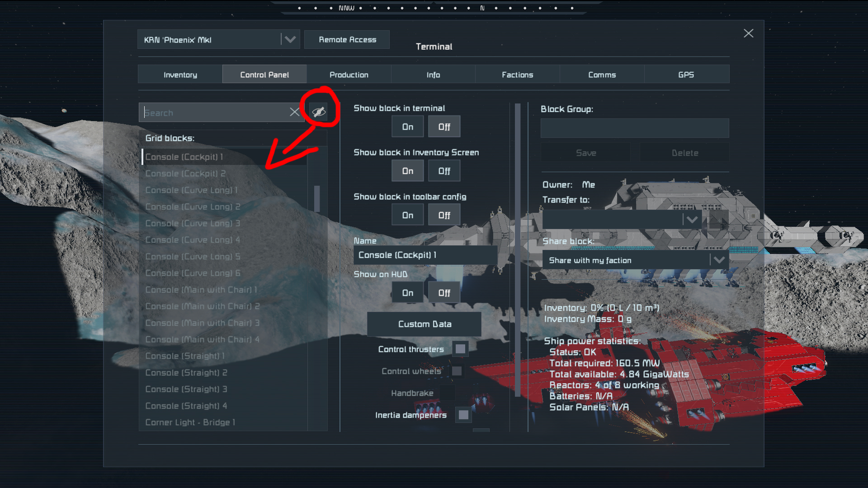Viewport: 868px width, 488px height.
Task: Turn Off Show block in Inventory Screen
Action: tap(444, 171)
